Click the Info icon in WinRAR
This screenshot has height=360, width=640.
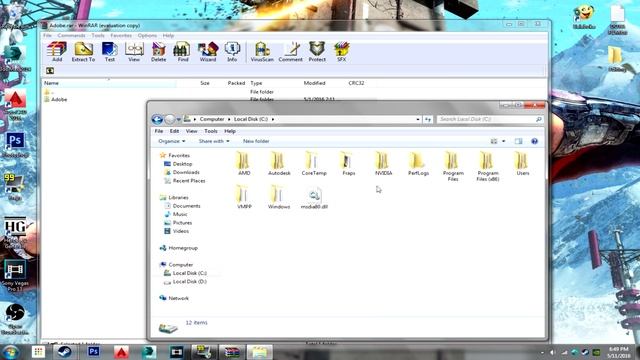pyautogui.click(x=232, y=52)
